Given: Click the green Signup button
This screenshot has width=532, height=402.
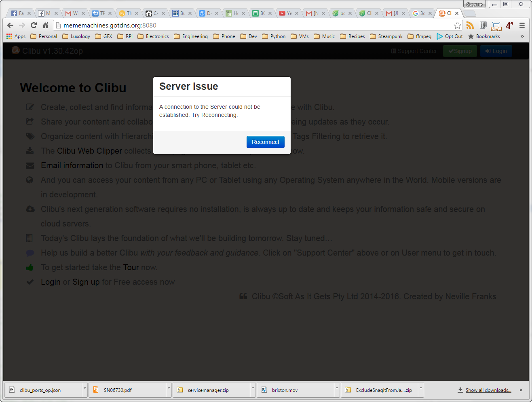Looking at the screenshot, I should tap(460, 51).
